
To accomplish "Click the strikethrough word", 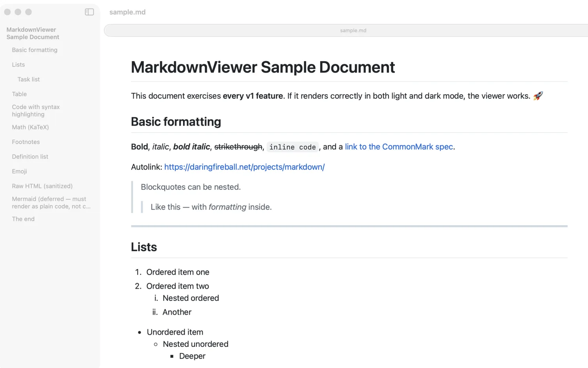I will pos(238,147).
